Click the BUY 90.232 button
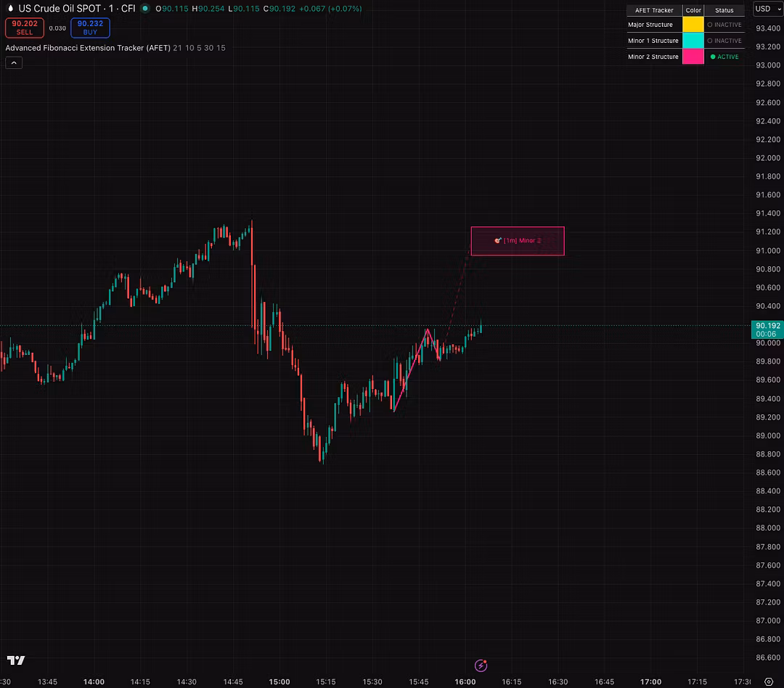Image resolution: width=784 pixels, height=688 pixels. pos(90,28)
